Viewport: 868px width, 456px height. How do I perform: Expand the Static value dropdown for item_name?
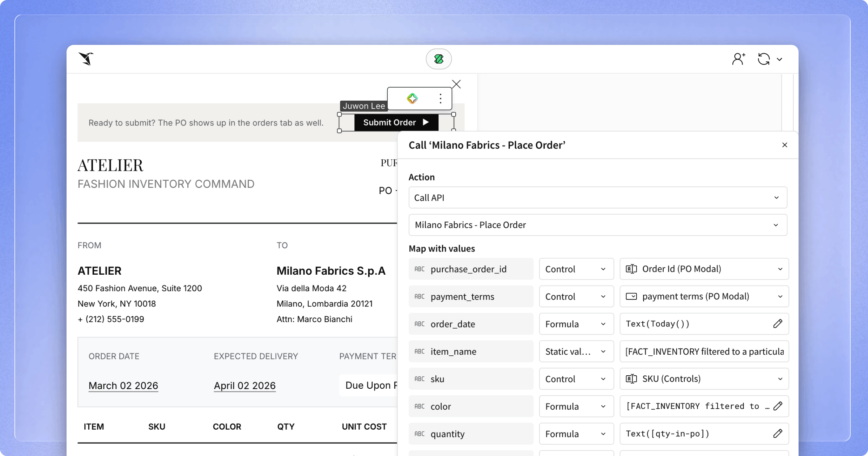[576, 351]
